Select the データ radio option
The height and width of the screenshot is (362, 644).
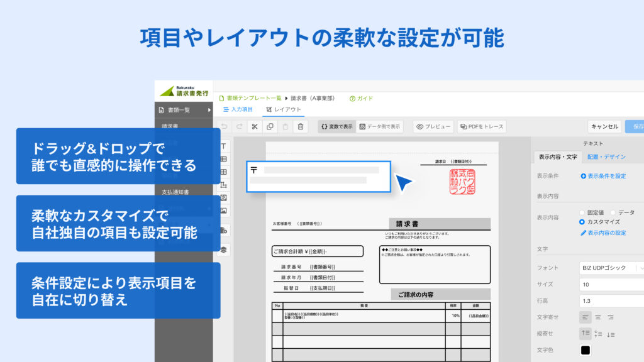coord(613,212)
